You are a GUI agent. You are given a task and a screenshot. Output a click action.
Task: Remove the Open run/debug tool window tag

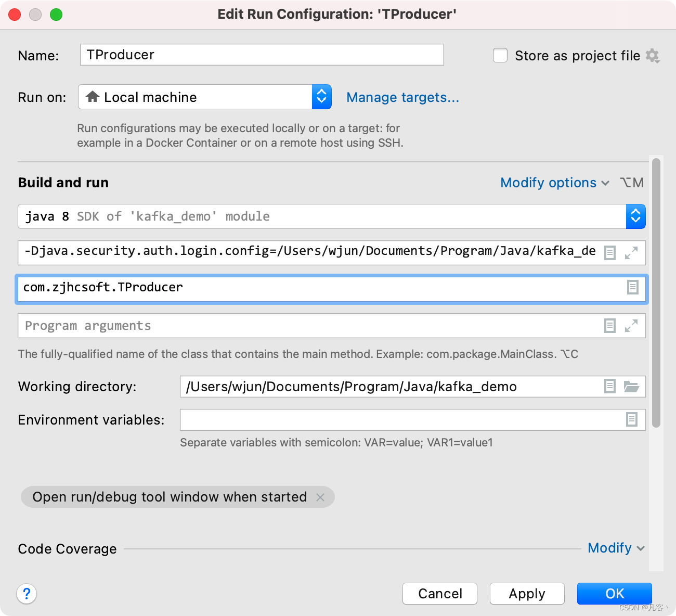(x=320, y=497)
